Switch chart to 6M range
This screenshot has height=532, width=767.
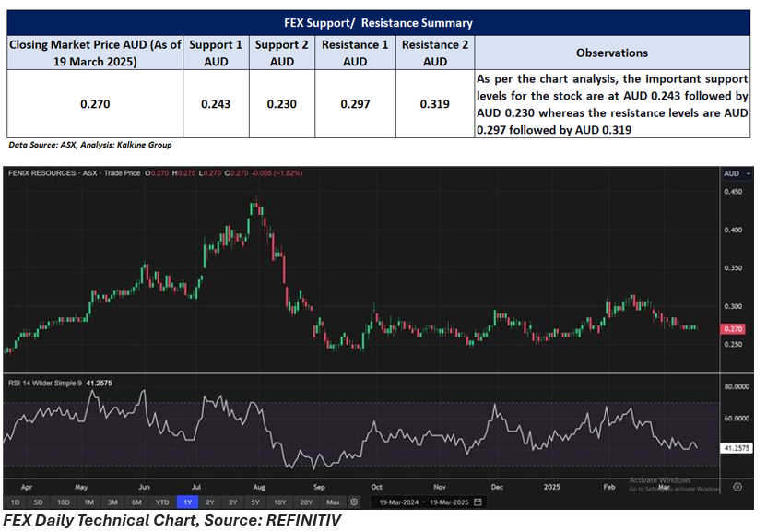tap(136, 502)
